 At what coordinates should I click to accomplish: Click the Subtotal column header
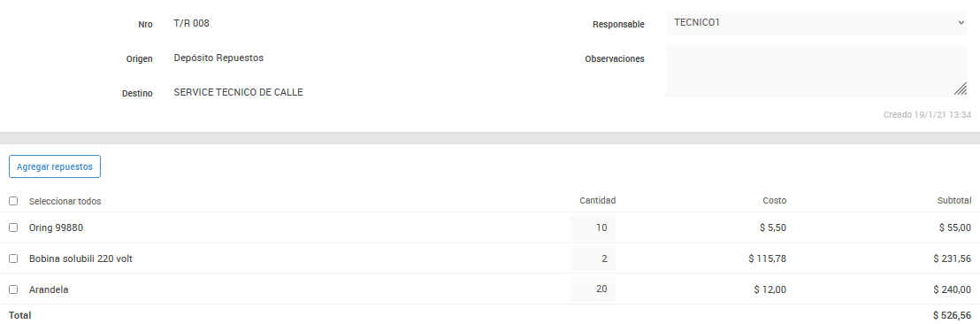pos(953,201)
